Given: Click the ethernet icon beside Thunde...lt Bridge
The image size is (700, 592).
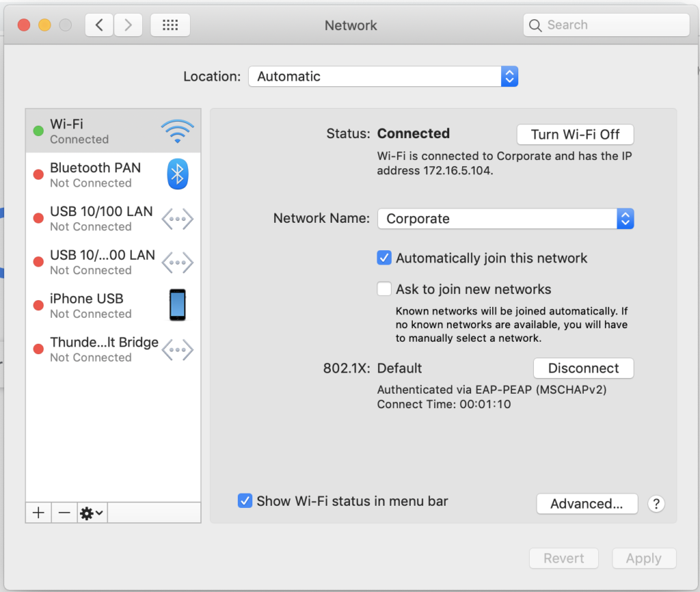Looking at the screenshot, I should pyautogui.click(x=177, y=349).
